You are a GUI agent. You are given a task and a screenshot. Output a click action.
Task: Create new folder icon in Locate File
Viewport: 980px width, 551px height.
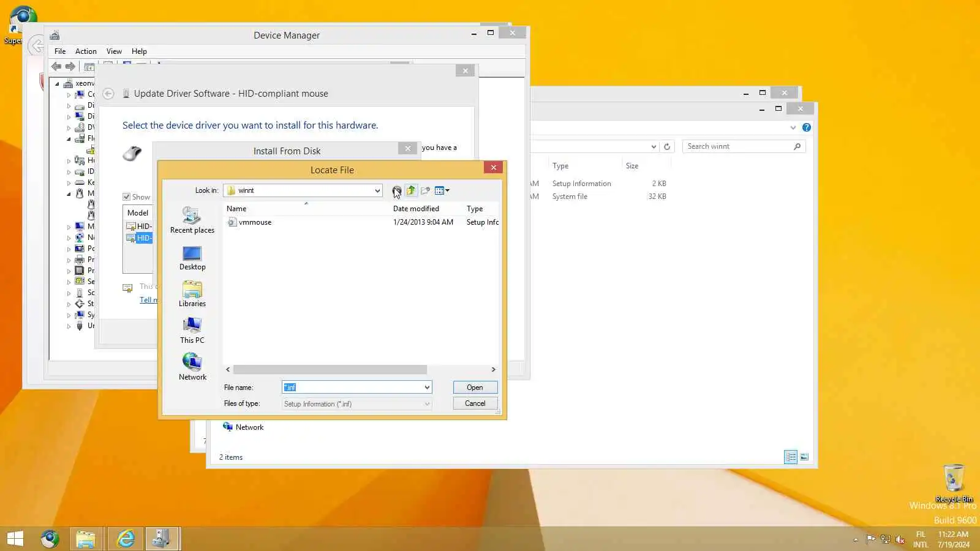425,190
